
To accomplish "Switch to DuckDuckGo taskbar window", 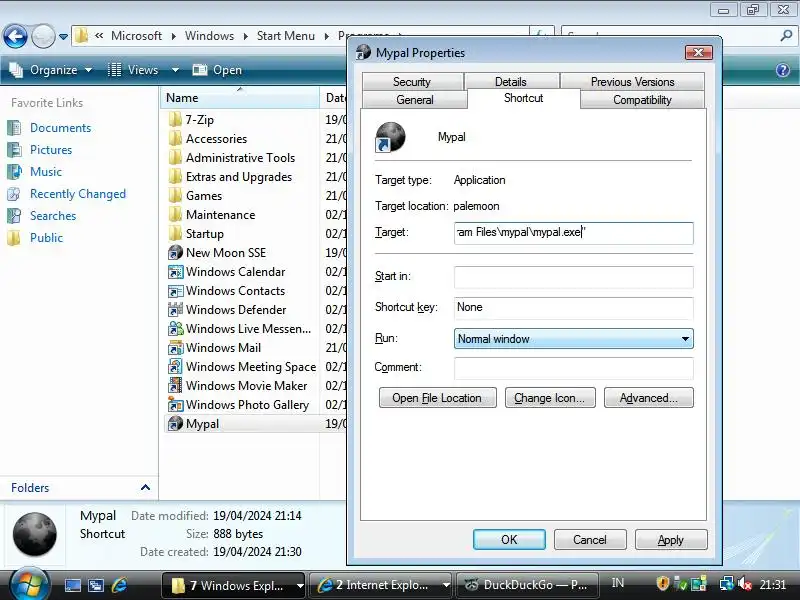I will [x=528, y=585].
